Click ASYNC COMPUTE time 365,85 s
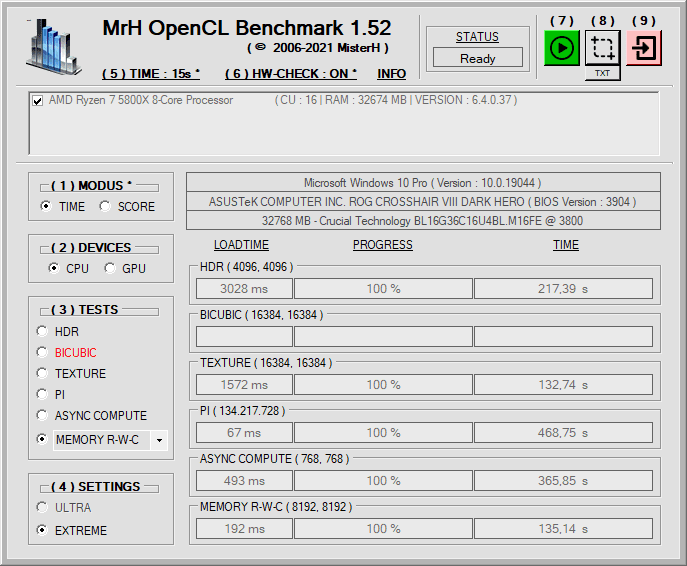The width and height of the screenshot is (687, 566). click(563, 481)
